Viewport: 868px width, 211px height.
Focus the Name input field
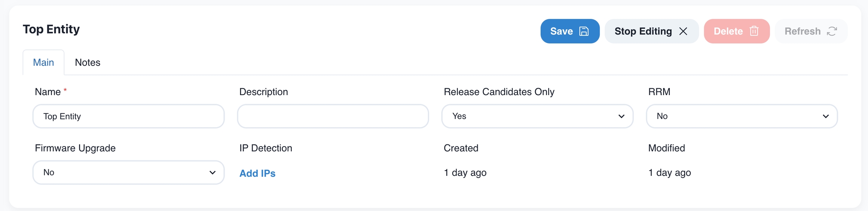coord(128,116)
